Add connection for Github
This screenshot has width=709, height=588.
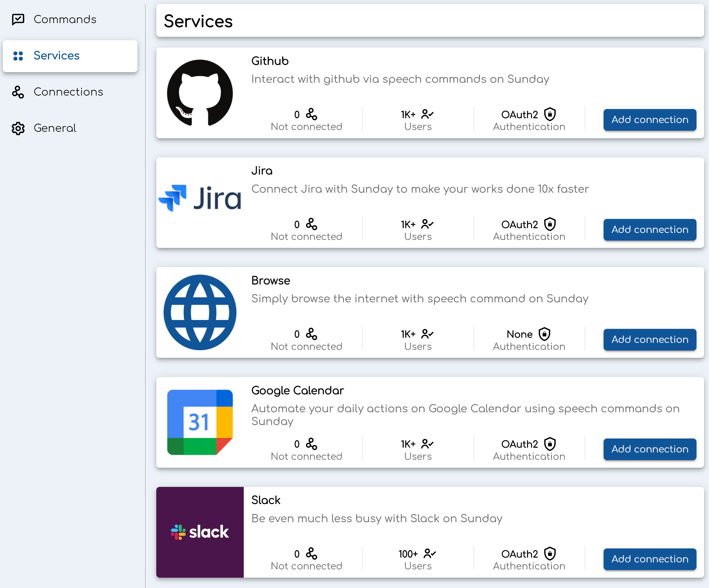(650, 120)
